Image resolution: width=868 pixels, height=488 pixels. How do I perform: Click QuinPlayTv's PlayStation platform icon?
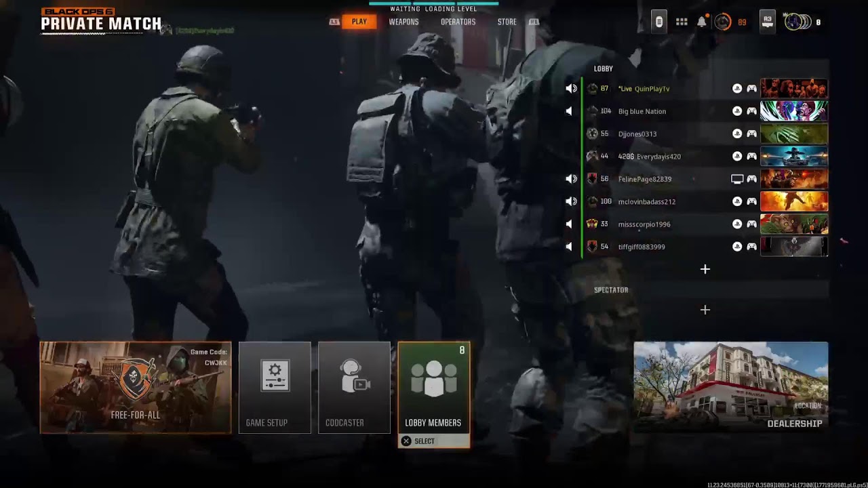tap(737, 88)
